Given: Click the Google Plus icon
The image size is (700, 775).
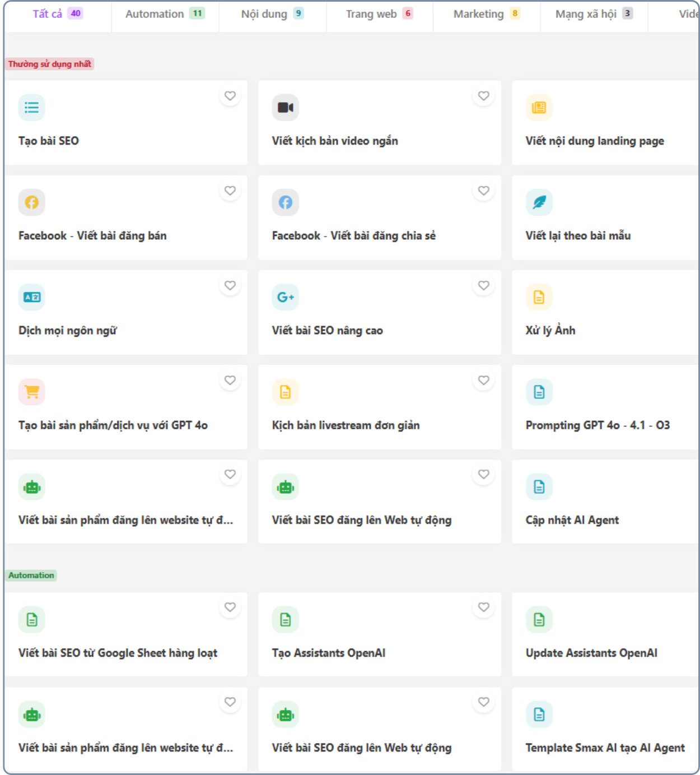Looking at the screenshot, I should coord(286,297).
